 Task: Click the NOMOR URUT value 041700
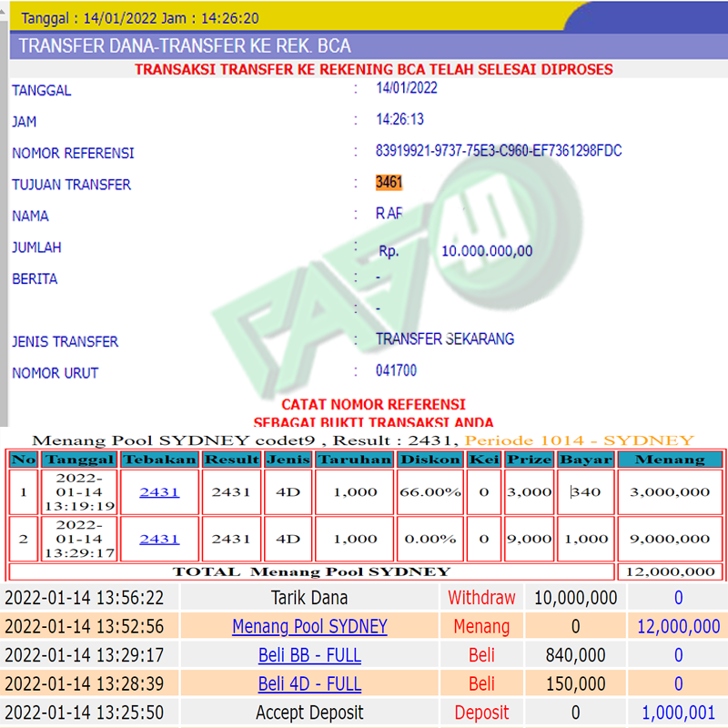(x=396, y=370)
